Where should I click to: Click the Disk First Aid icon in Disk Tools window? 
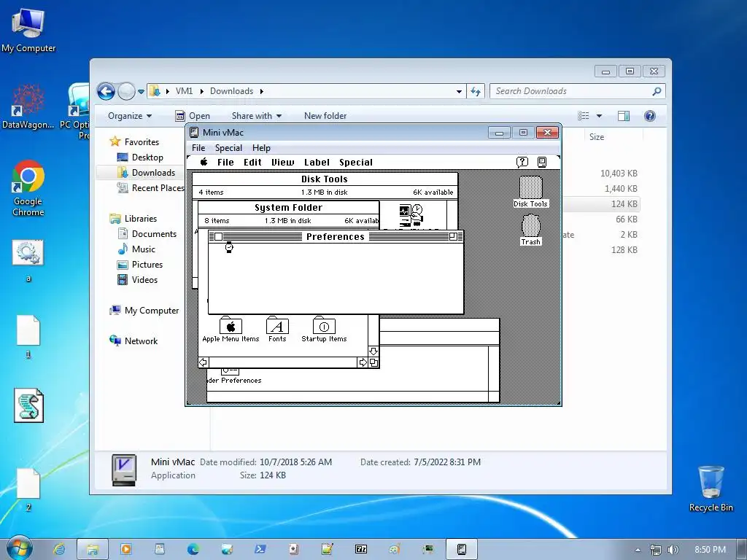pos(411,215)
